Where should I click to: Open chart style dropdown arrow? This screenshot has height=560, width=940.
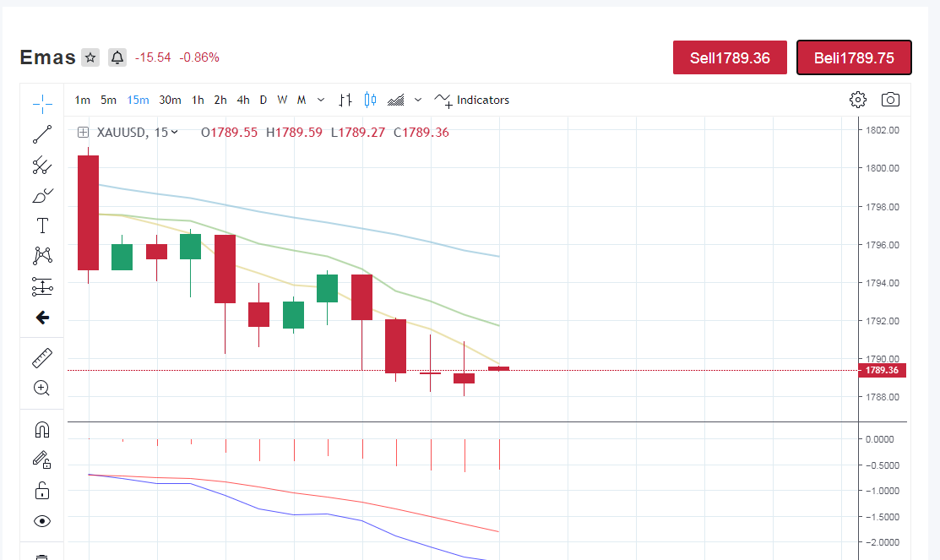tap(418, 100)
